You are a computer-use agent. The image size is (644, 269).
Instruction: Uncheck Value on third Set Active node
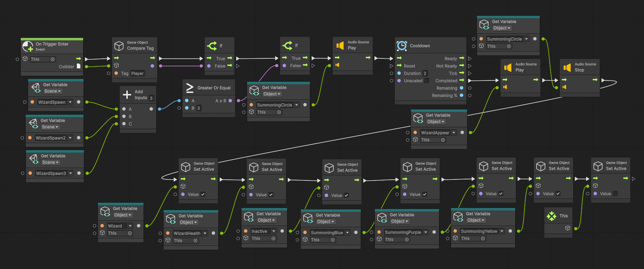(x=346, y=195)
